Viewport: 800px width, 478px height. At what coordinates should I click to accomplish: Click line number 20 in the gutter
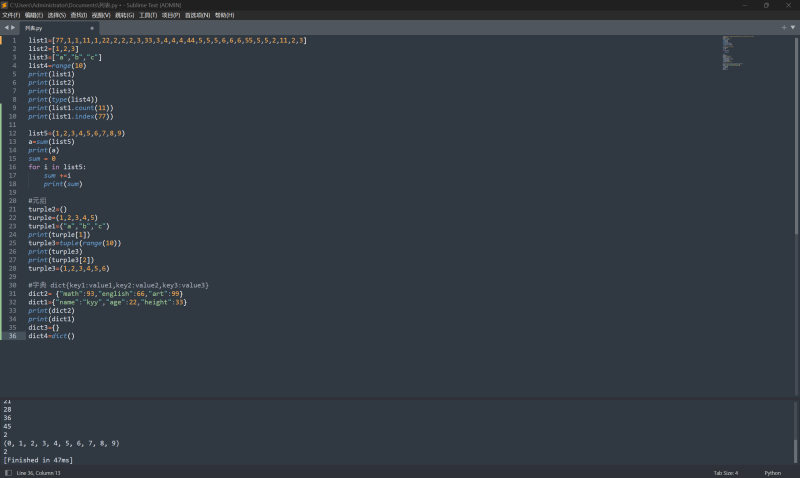(x=13, y=201)
